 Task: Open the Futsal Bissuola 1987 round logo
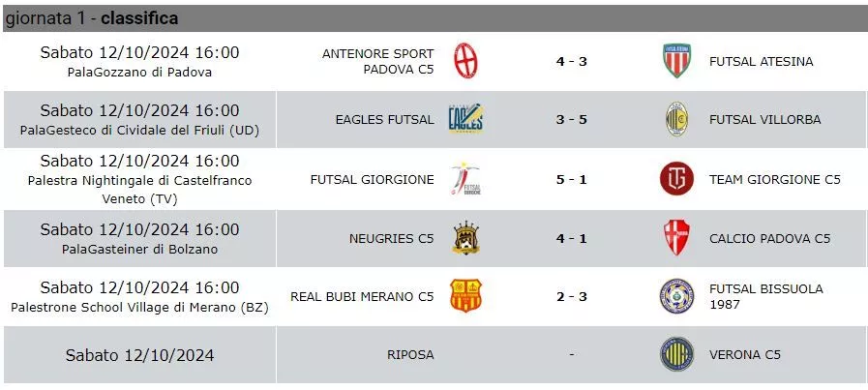676,296
